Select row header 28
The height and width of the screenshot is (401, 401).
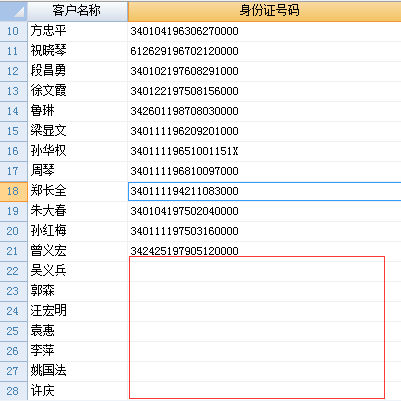point(13,391)
